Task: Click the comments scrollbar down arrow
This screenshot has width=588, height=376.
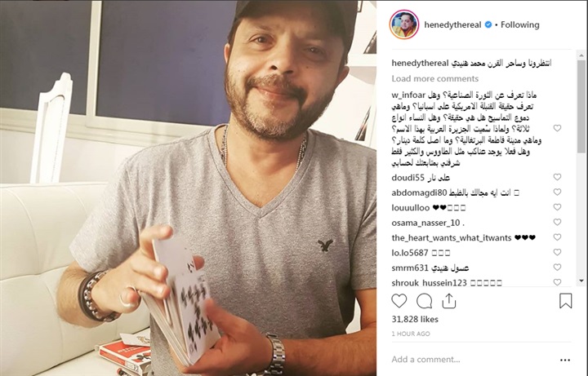Action: coord(581,281)
